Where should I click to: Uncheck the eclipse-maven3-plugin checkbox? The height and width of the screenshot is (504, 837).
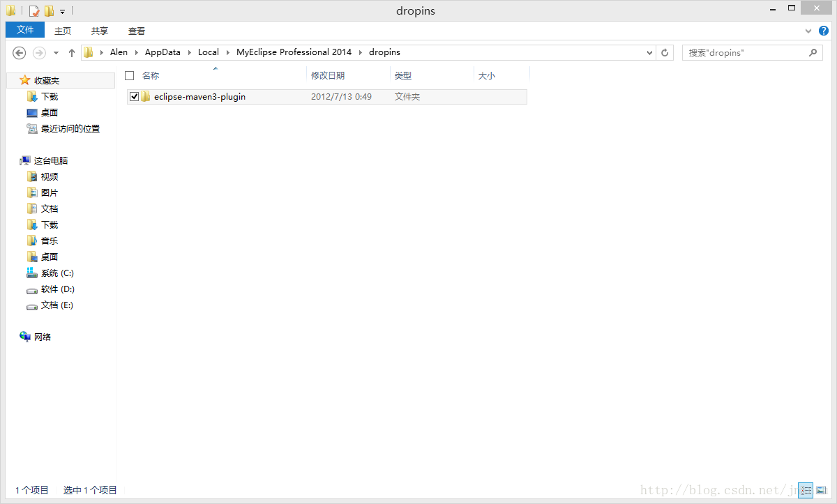pos(135,97)
